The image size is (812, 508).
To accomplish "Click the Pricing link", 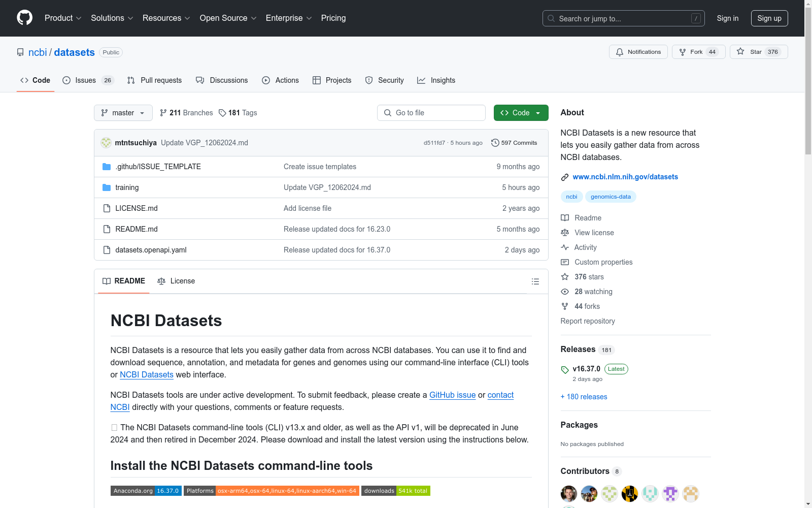I will click(x=333, y=18).
